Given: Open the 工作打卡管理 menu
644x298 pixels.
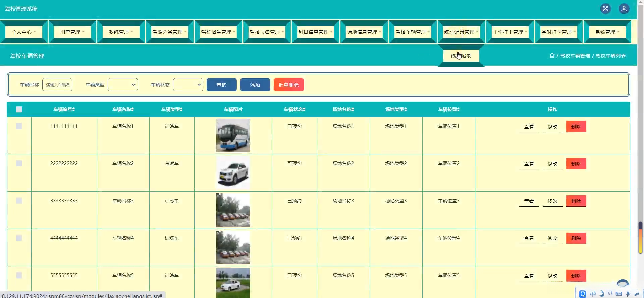Looking at the screenshot, I should 510,32.
